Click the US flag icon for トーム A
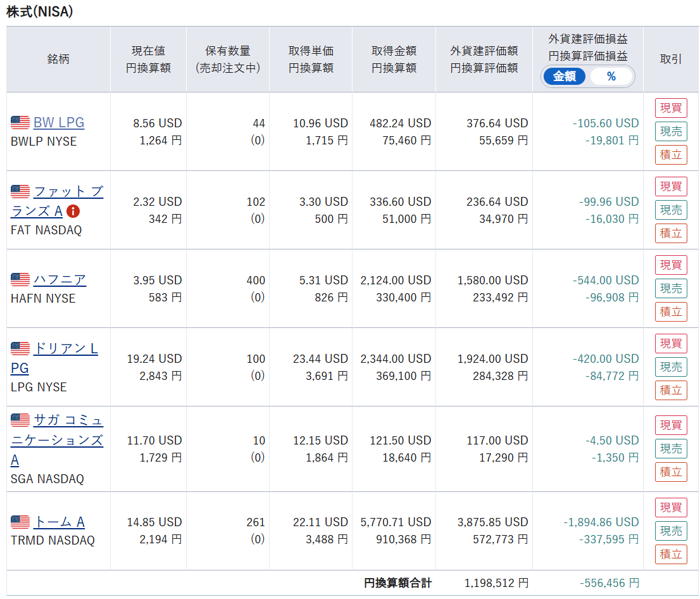Viewport: 700px width, 599px height. (x=20, y=521)
